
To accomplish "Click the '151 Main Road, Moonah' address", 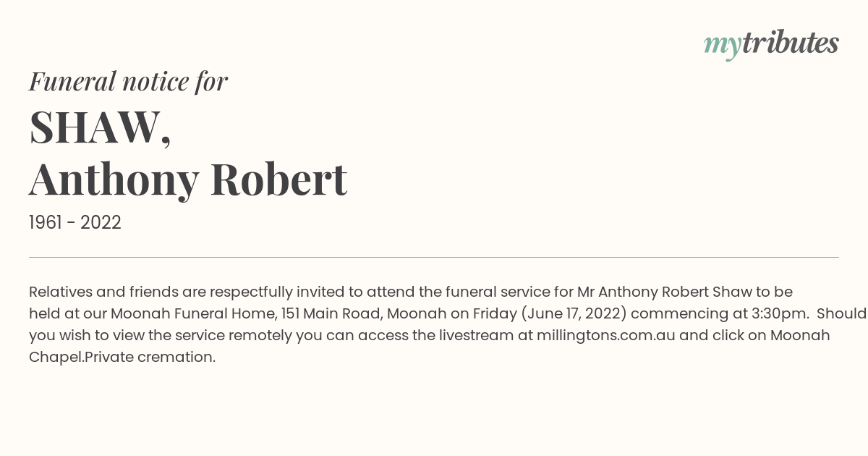I will coord(364,313).
